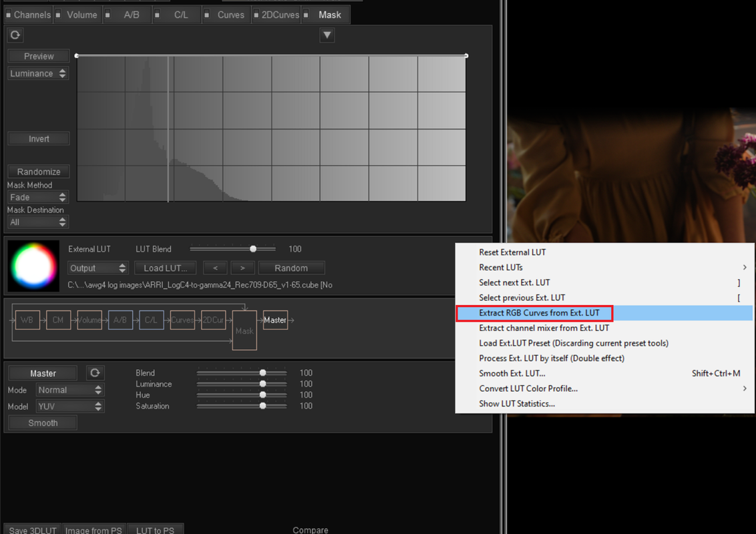Select the A/B node in the pipeline
756x534 pixels.
[x=120, y=320]
